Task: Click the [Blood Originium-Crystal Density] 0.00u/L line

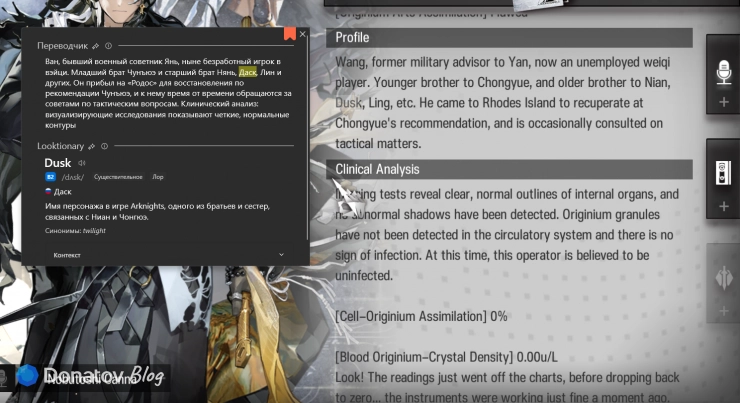Action: (446, 357)
